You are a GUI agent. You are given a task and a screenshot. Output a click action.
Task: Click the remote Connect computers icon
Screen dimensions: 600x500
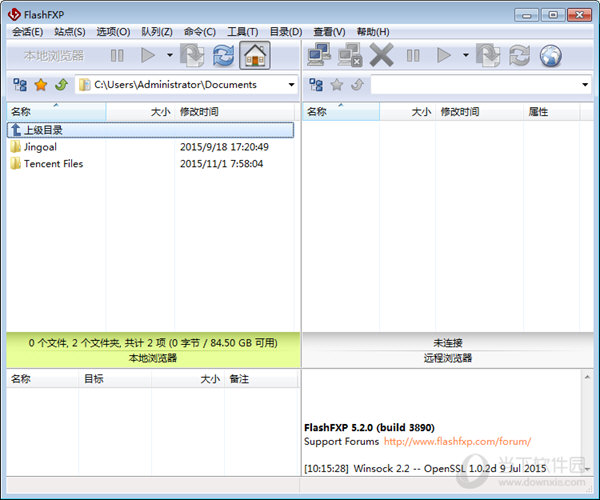point(319,55)
